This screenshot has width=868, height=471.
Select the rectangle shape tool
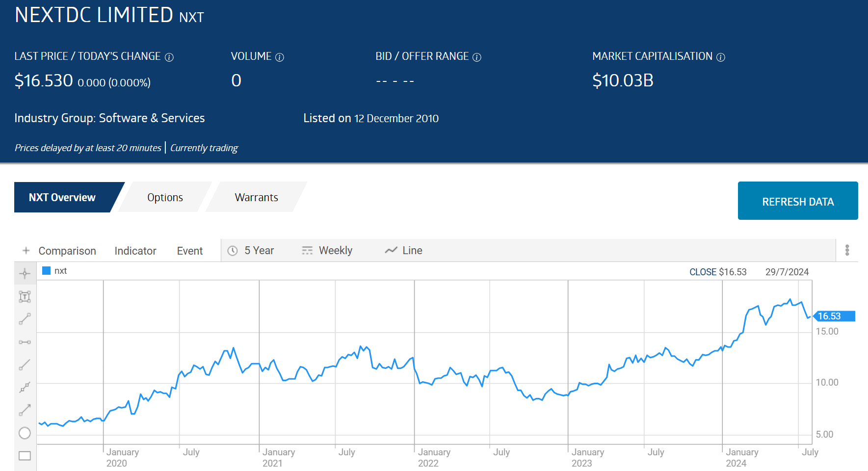[25, 456]
